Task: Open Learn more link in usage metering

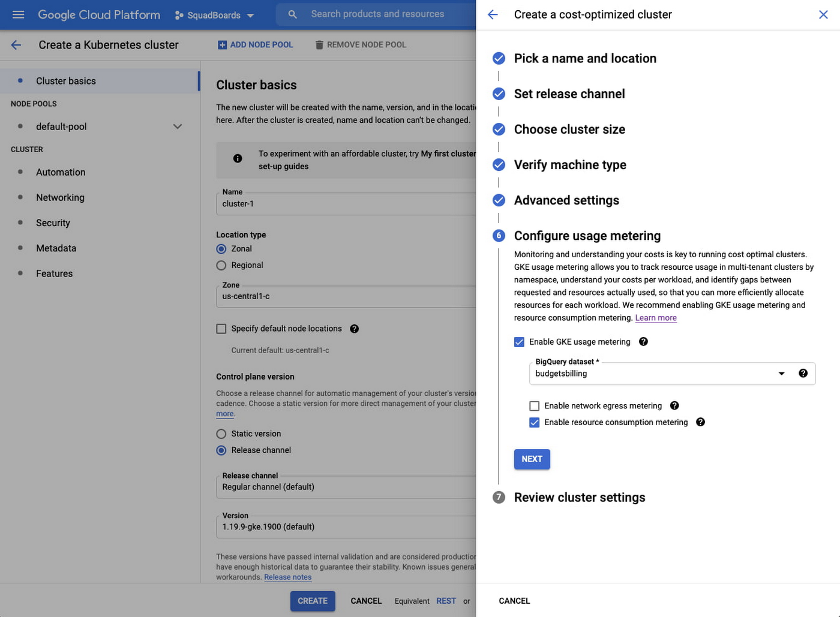Action: tap(656, 318)
